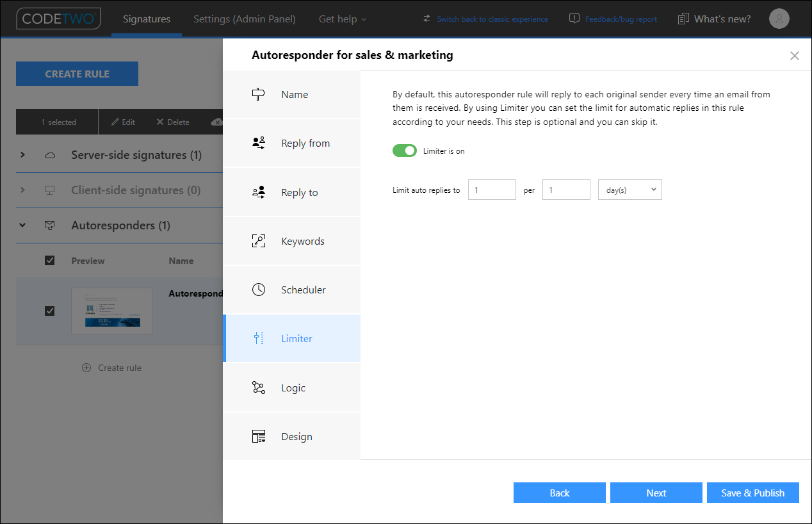
Task: Open the day(s) time unit dropdown
Action: pos(630,190)
